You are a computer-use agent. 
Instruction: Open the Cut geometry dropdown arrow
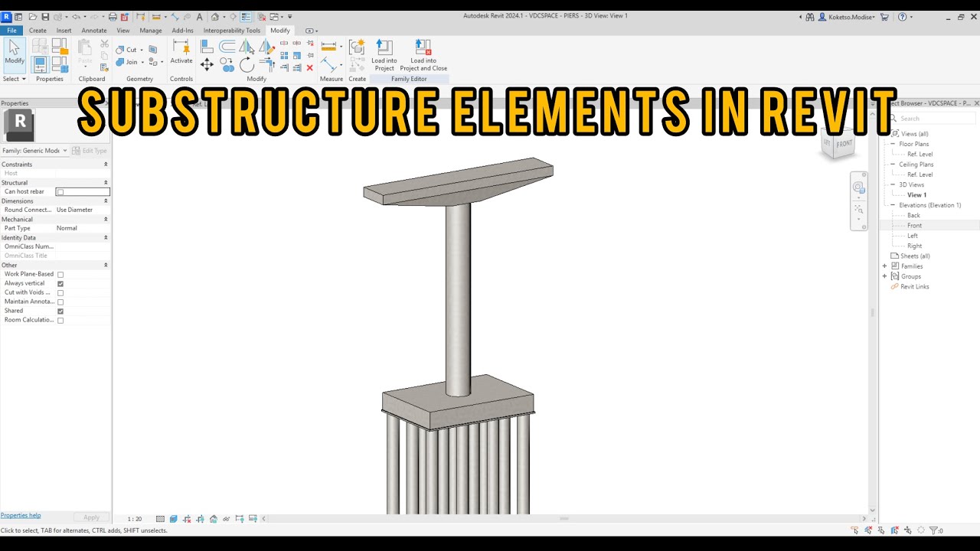pos(142,50)
